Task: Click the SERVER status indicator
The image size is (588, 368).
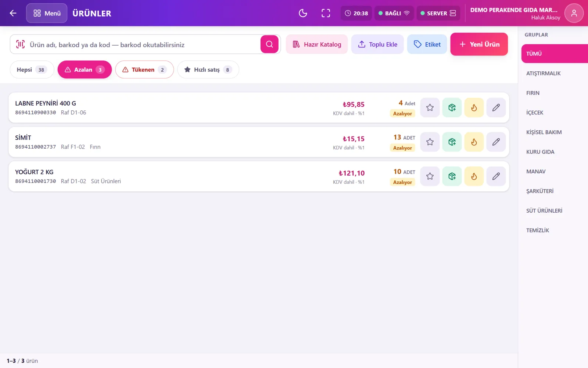Action: [x=438, y=13]
